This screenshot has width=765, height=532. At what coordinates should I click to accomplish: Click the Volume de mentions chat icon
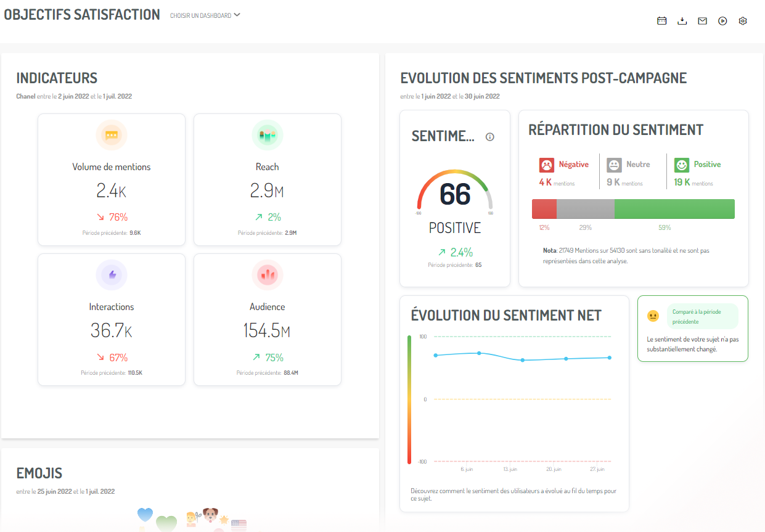[x=112, y=135]
